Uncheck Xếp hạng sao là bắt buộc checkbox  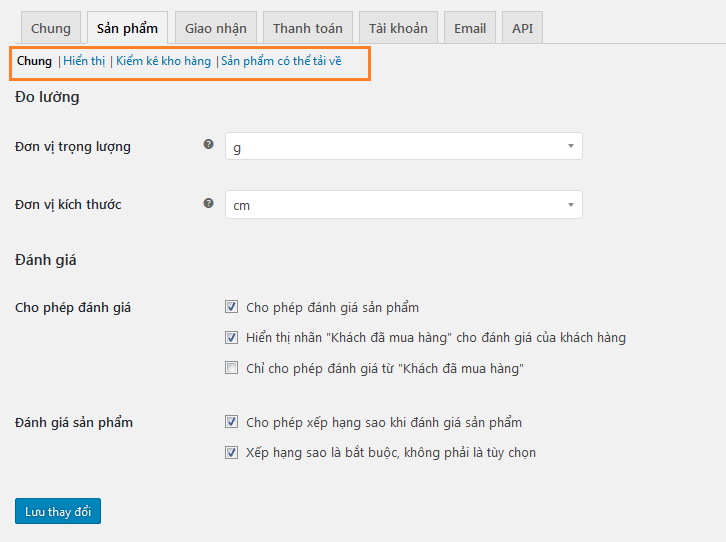click(232, 452)
